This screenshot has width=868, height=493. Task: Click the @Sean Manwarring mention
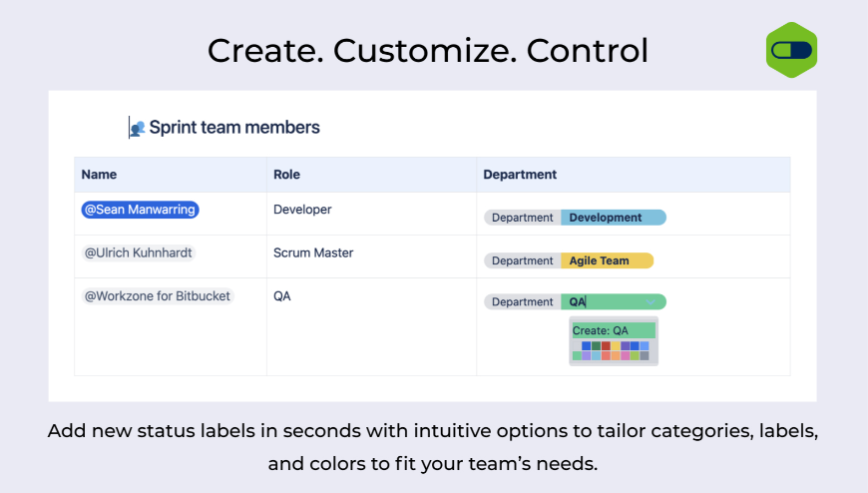tap(140, 210)
